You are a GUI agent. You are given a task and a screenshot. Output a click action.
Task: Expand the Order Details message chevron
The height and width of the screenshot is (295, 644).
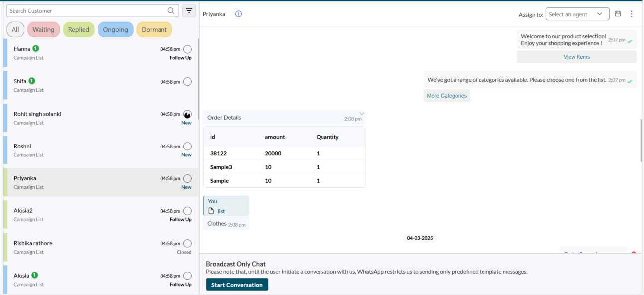362,114
